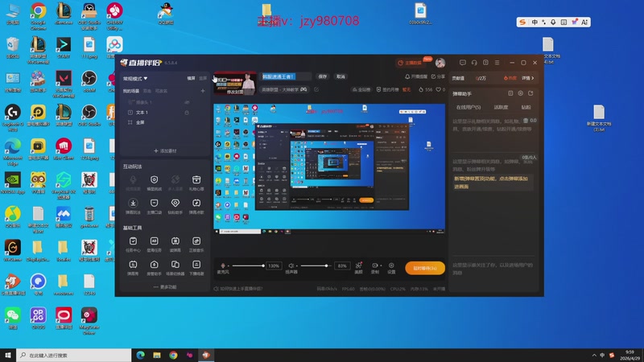
Task: Expand ··· 更多功能 more functions
Action: 165,287
